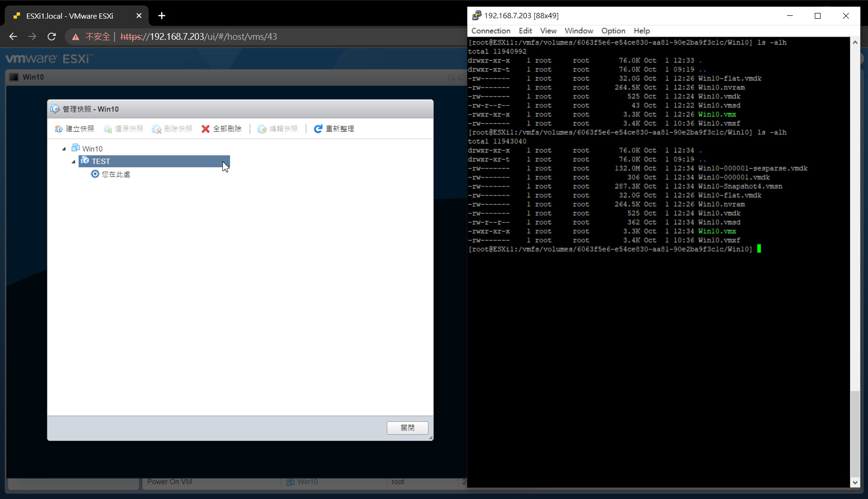Click 'Win10-Snapshot4.vmsn' in terminal
Image resolution: width=868 pixels, height=499 pixels.
pos(740,186)
